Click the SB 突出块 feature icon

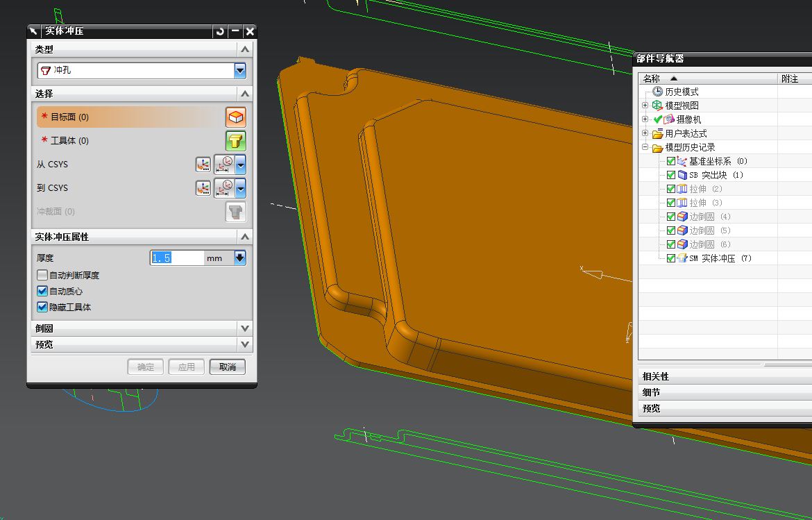[x=682, y=175]
